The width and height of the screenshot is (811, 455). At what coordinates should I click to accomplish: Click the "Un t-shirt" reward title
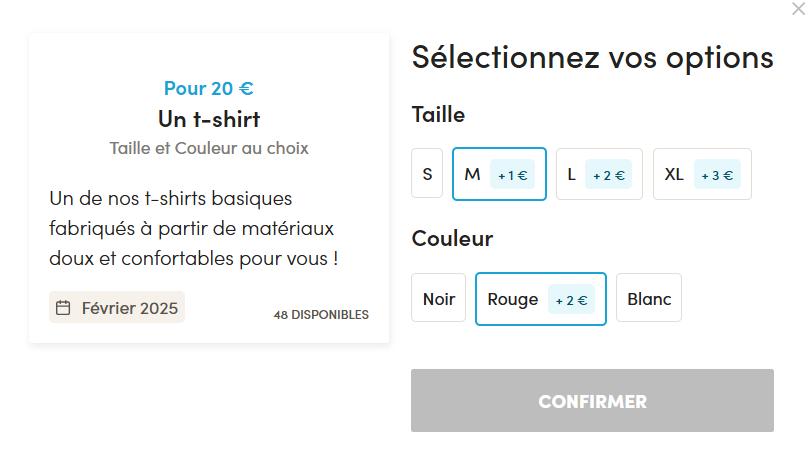[x=209, y=119]
